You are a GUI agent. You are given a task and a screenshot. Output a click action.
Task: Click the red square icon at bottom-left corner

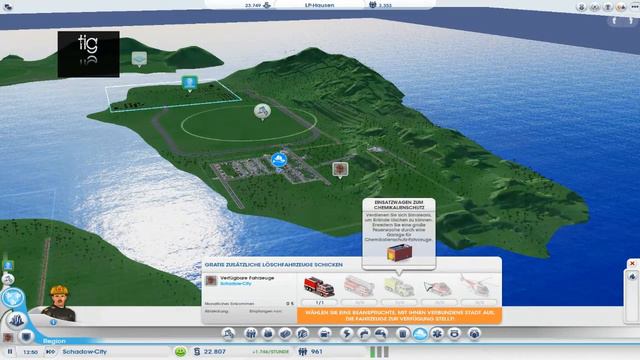(x=8, y=338)
